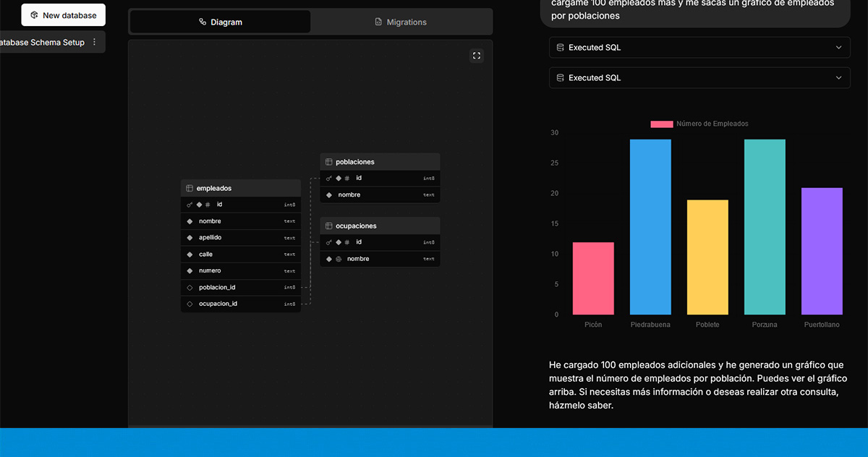The image size is (868, 457).
Task: Click the blue Piedrabuena bar in chart
Action: click(650, 226)
